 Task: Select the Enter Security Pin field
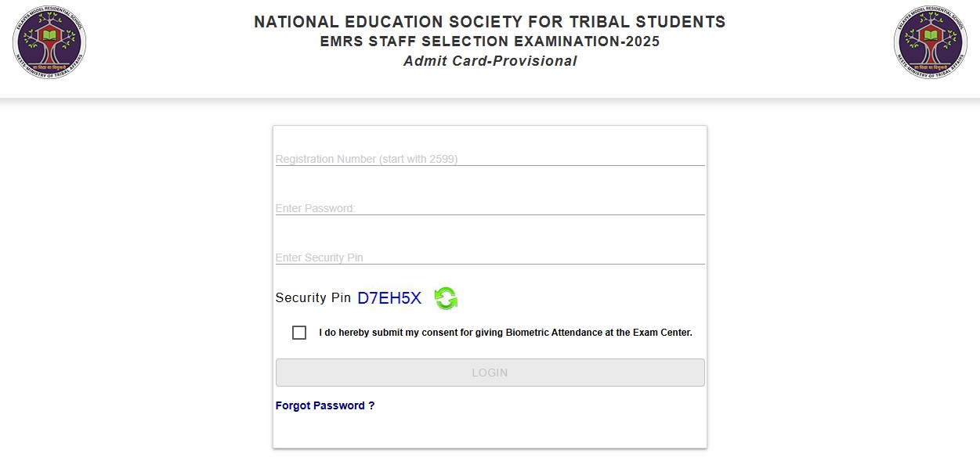[490, 258]
